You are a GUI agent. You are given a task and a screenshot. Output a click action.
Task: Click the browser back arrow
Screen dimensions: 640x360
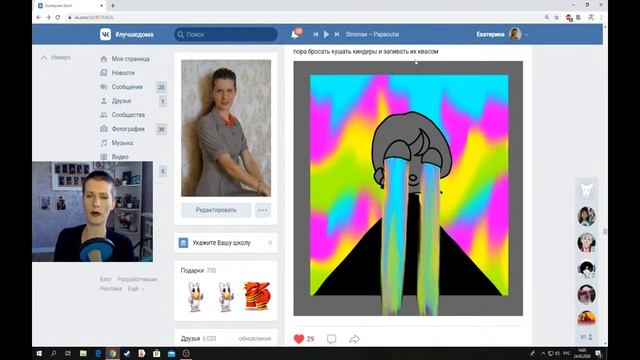[x=38, y=18]
